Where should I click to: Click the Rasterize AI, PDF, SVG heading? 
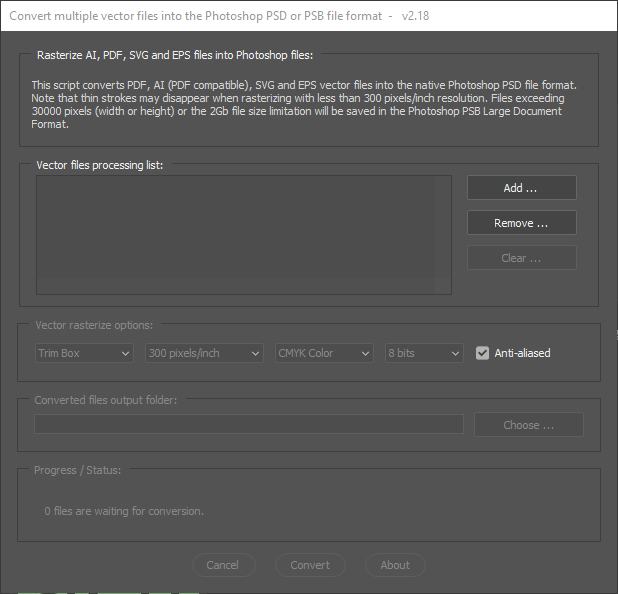175,56
